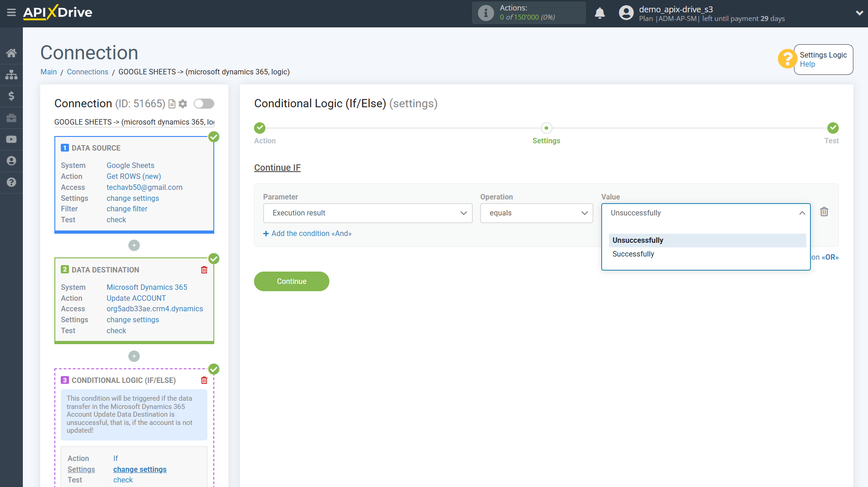The image size is (868, 487).
Task: Add block after Data Source
Action: tap(134, 246)
